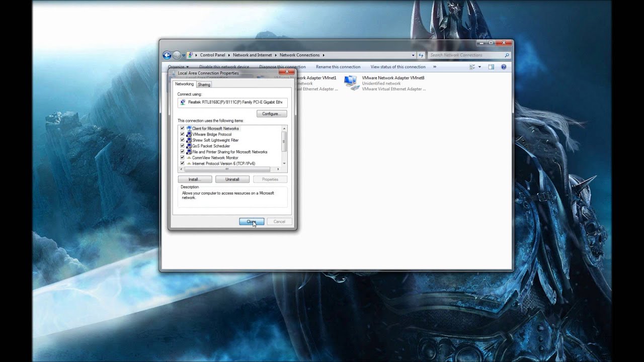Click the VMware Bridge Protocol icon
This screenshot has height=362, width=644.
pyautogui.click(x=189, y=134)
